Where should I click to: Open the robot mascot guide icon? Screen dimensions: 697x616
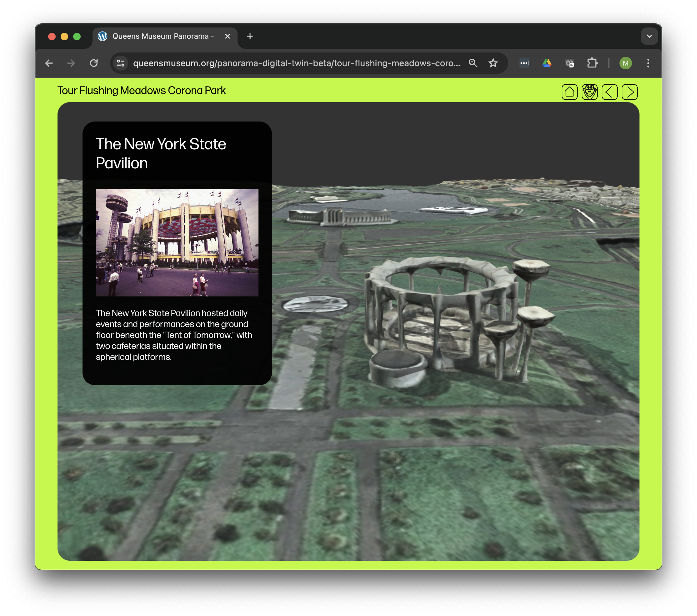point(589,92)
